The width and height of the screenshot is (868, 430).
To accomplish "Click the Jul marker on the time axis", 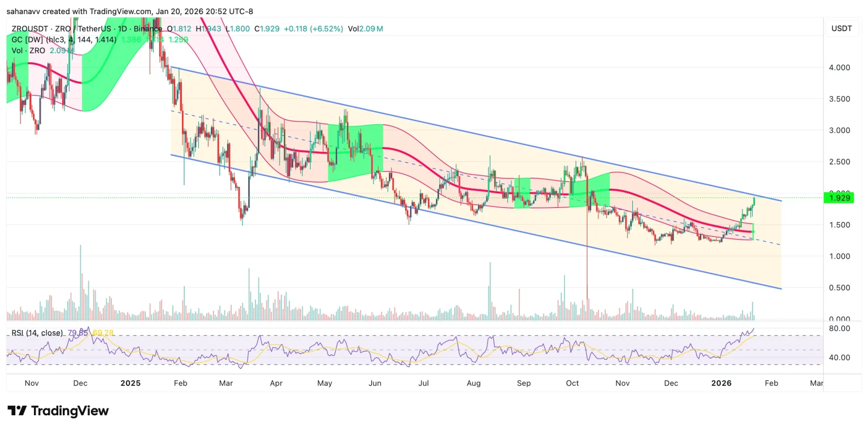I will click(423, 383).
